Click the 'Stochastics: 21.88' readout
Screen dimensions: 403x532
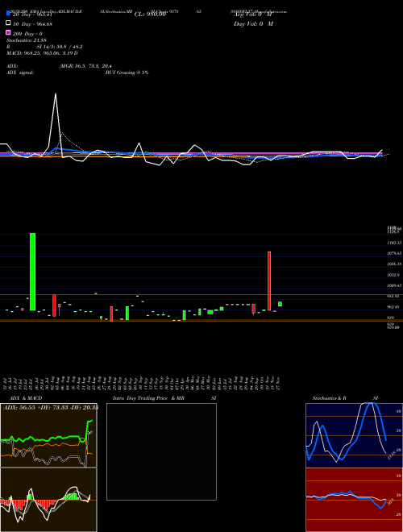pos(27,40)
